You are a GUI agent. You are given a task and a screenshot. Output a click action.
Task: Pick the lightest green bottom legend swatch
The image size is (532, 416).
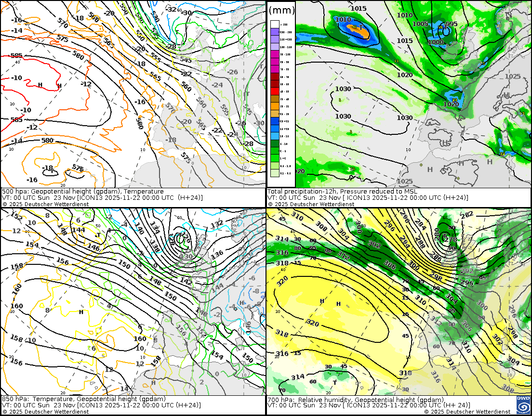275,172
